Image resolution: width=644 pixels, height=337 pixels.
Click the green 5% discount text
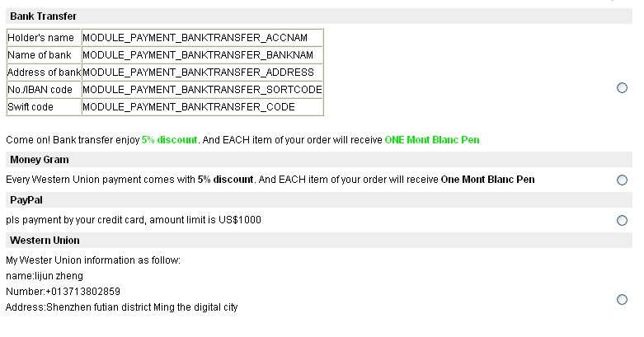point(169,139)
